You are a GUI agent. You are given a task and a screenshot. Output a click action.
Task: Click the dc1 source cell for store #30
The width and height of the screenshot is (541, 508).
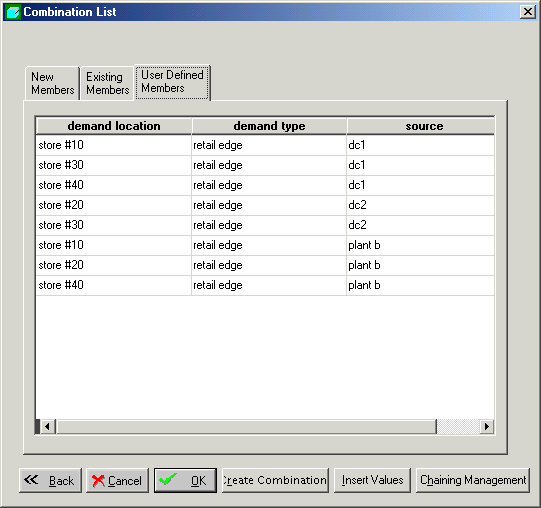click(x=421, y=165)
